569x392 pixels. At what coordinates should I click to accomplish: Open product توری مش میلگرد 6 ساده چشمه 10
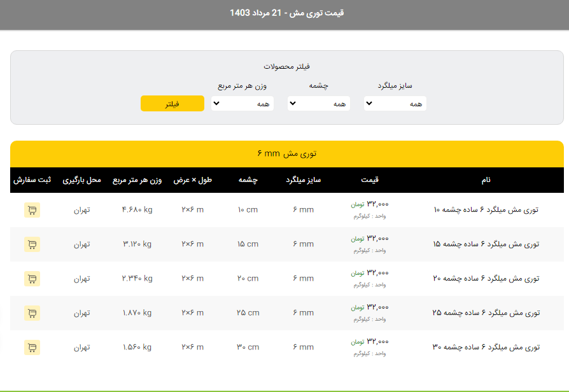(x=486, y=210)
